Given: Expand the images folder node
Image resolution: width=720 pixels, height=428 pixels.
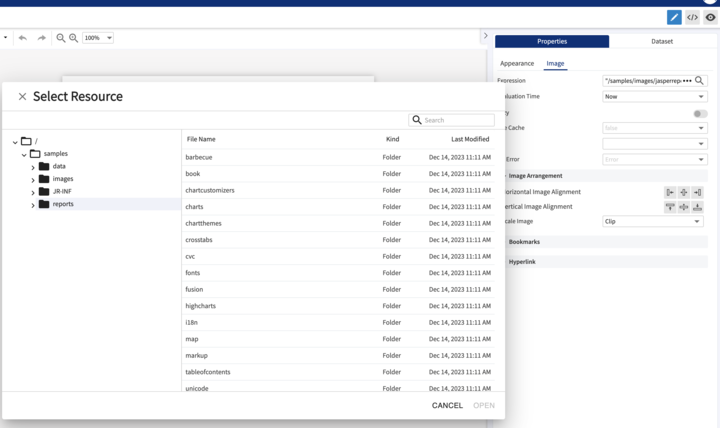Looking at the screenshot, I should pos(33,180).
